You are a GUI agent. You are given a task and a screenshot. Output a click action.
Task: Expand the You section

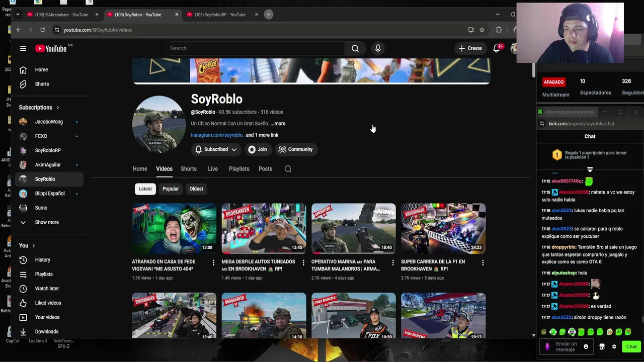27,245
